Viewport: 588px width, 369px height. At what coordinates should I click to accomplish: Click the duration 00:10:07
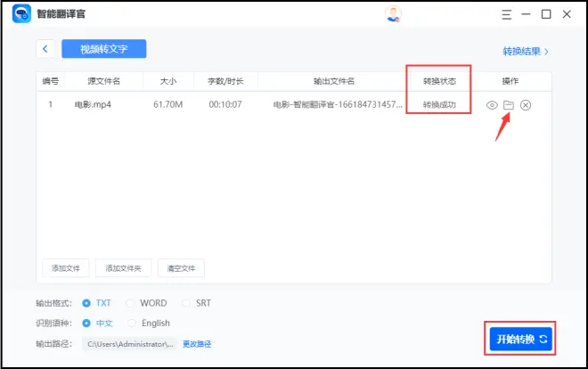point(225,104)
